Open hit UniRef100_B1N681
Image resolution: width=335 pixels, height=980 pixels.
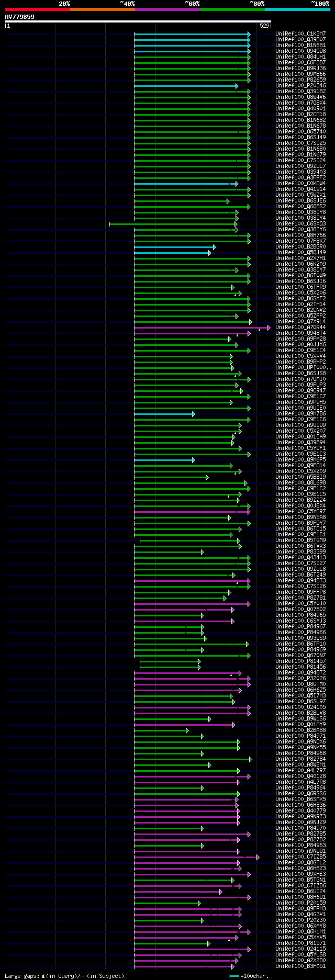click(300, 46)
